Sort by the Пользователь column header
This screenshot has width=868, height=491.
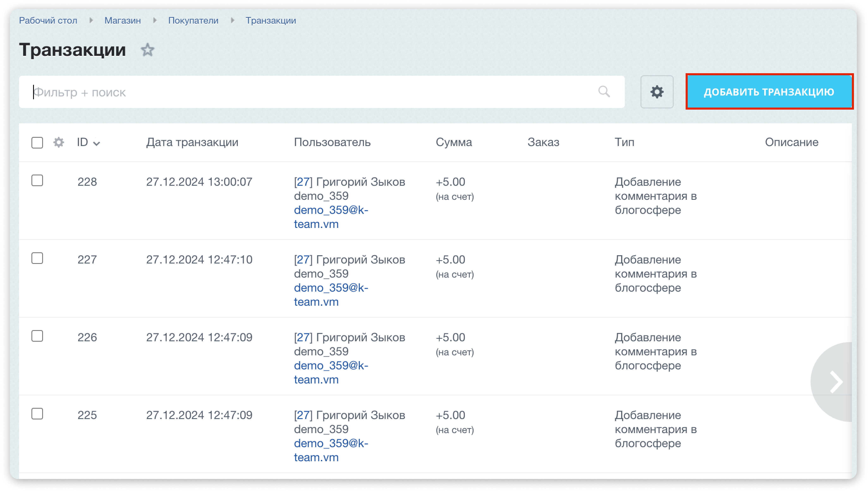[x=332, y=142]
